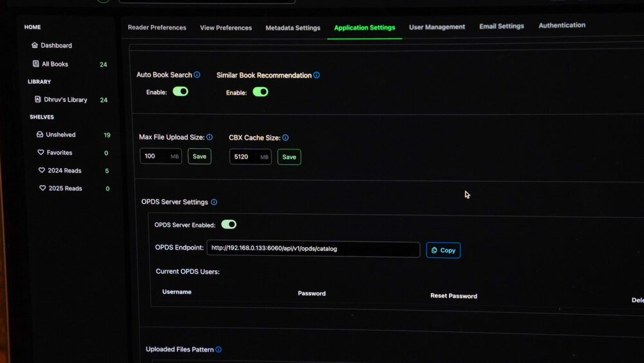The height and width of the screenshot is (363, 644).
Task: Click info icon next to Similar Book Recommendation
Action: tap(316, 75)
